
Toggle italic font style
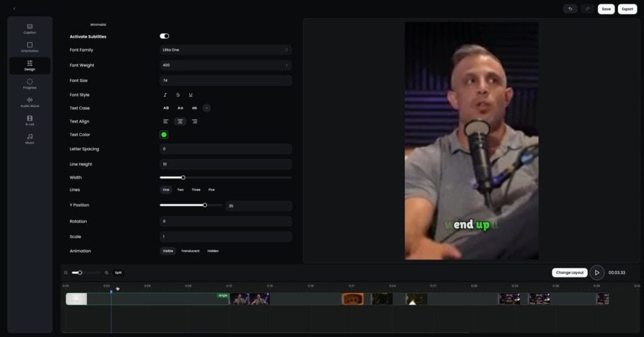pos(165,95)
